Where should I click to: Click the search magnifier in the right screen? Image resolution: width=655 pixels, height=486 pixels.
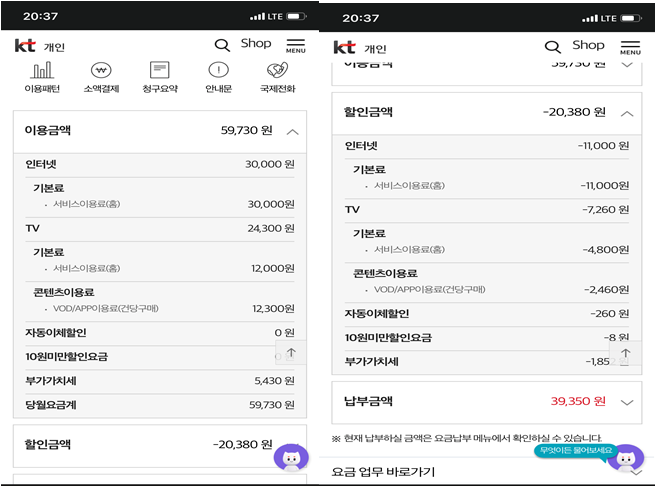click(x=552, y=46)
